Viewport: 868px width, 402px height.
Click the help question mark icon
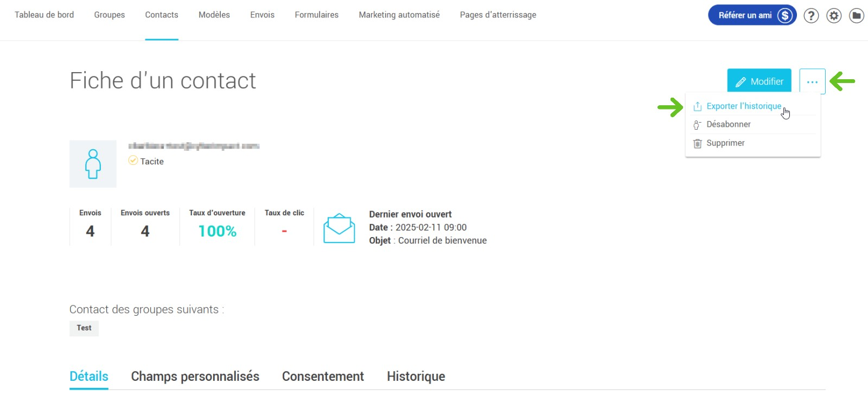(811, 16)
